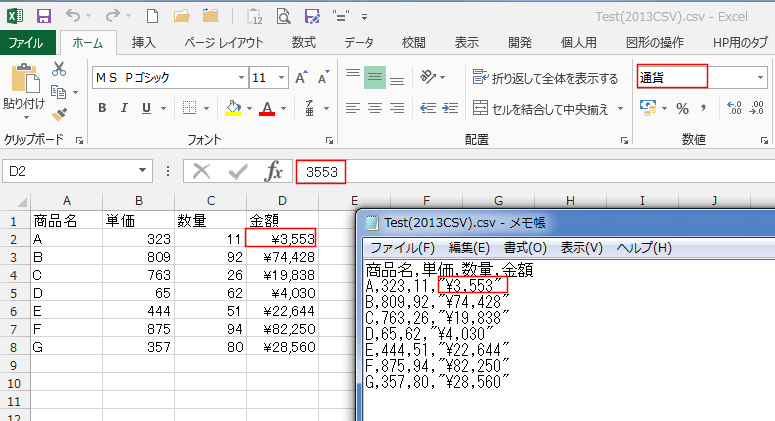
Task: Toggle center text horizontally
Action: (375, 108)
